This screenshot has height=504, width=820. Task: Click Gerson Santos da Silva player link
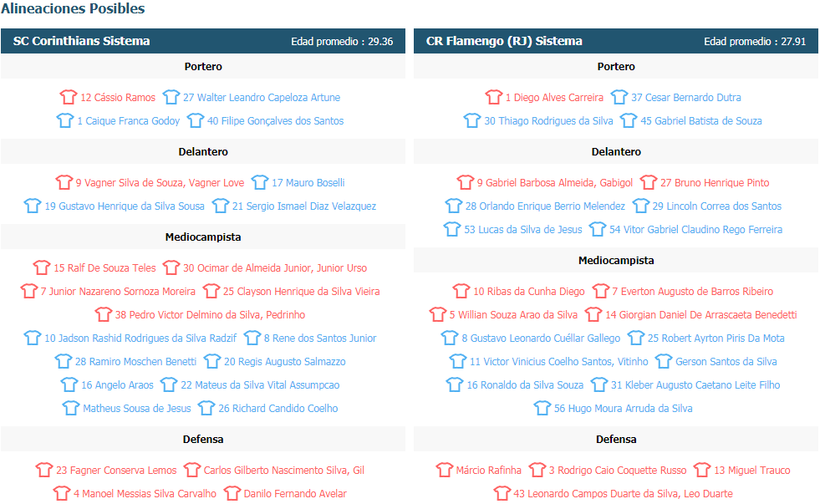[726, 361]
